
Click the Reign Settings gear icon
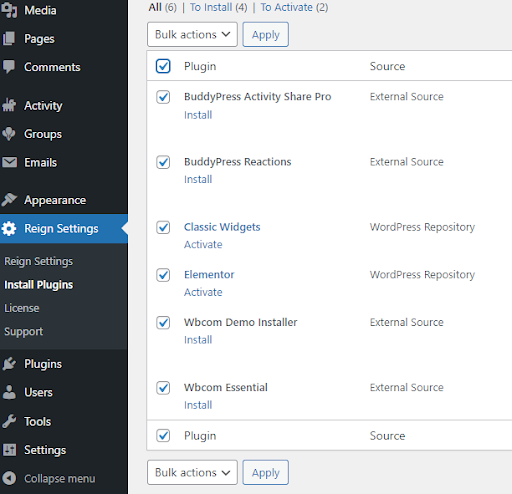9,229
